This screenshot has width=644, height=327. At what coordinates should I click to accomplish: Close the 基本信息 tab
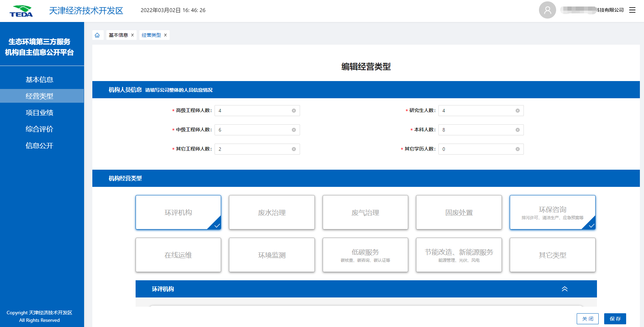click(133, 35)
